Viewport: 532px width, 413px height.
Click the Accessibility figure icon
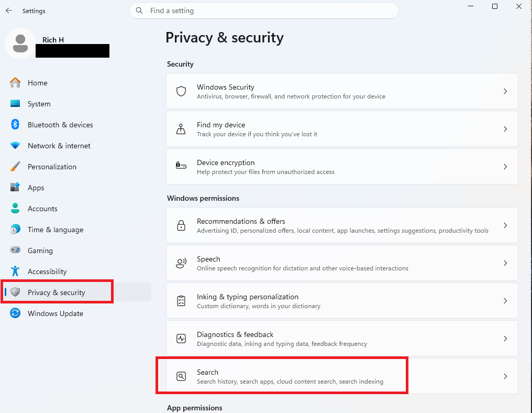(15, 271)
